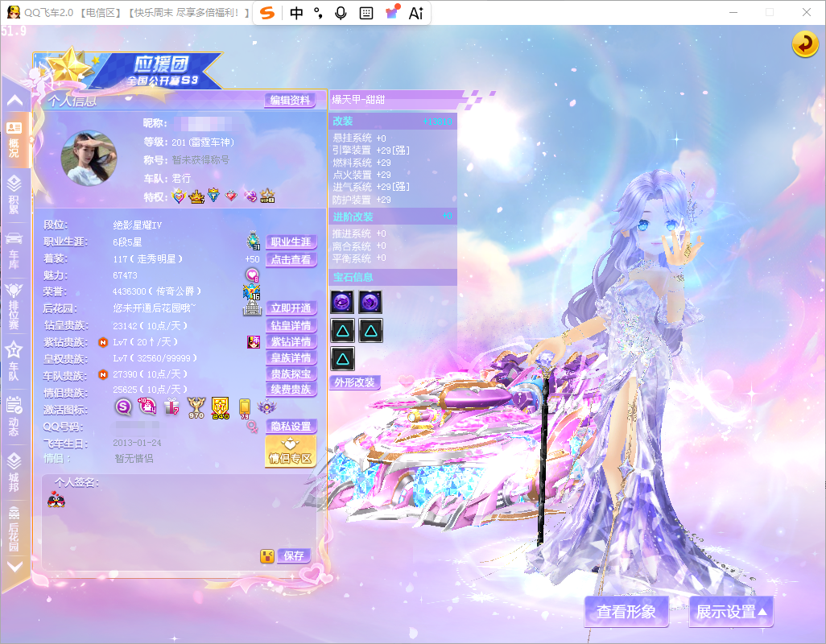Viewport: 826px width, 644px height.
Task: Click the gold shield icon numbered 240
Action: [x=221, y=407]
